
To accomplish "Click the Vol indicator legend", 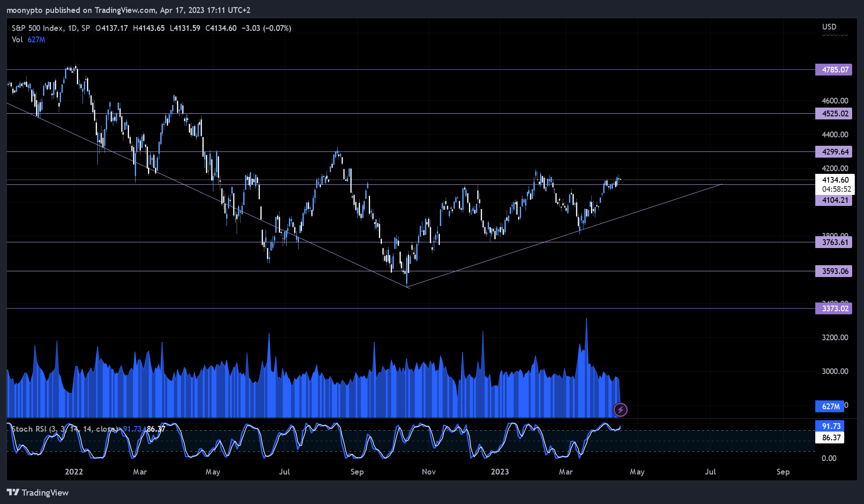I will pos(28,40).
